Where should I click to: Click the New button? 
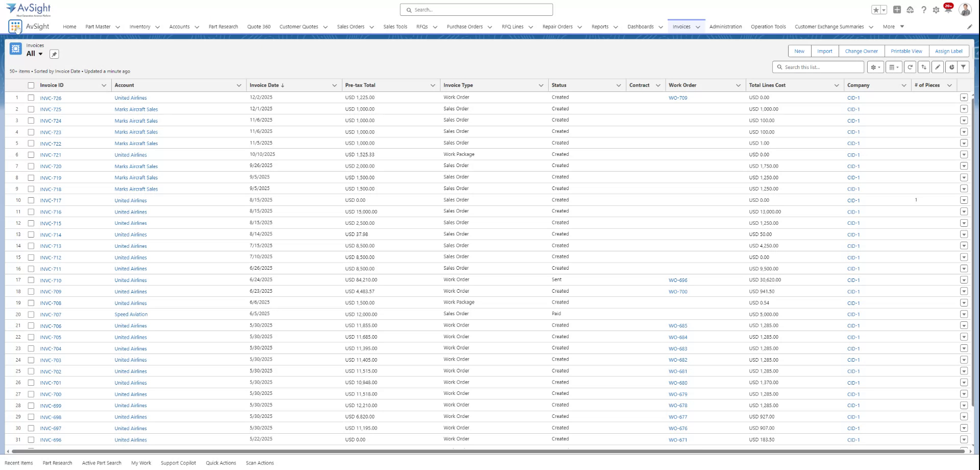799,51
